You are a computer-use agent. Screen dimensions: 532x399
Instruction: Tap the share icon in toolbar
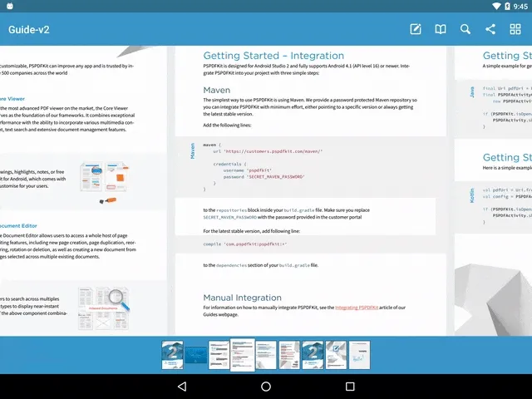pos(490,30)
